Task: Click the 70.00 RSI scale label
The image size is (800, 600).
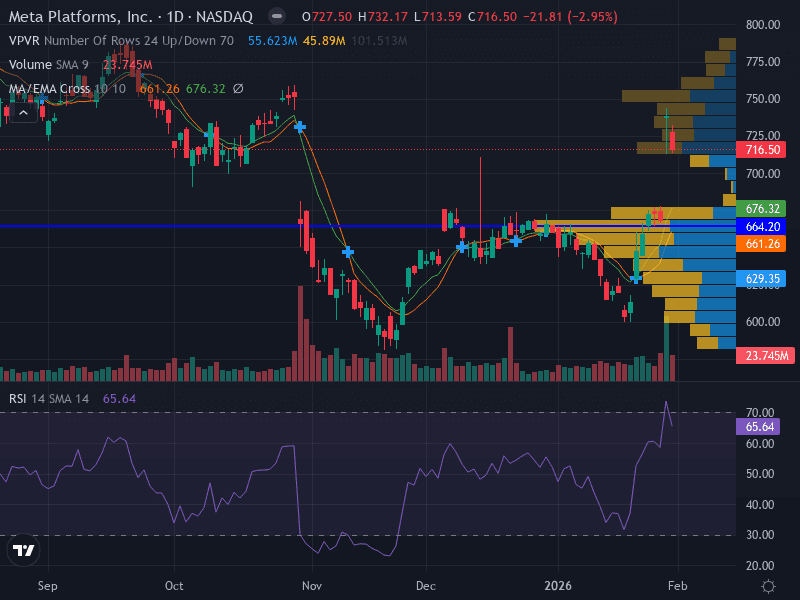Action: click(x=760, y=412)
